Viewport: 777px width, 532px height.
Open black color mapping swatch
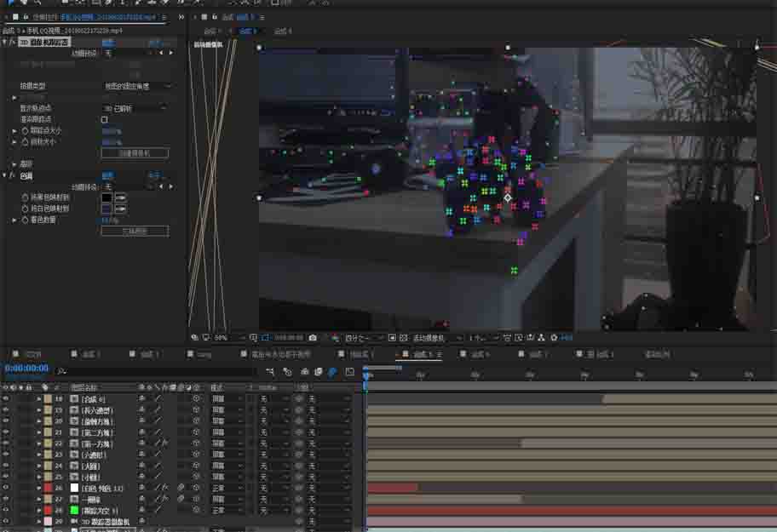[x=106, y=197]
